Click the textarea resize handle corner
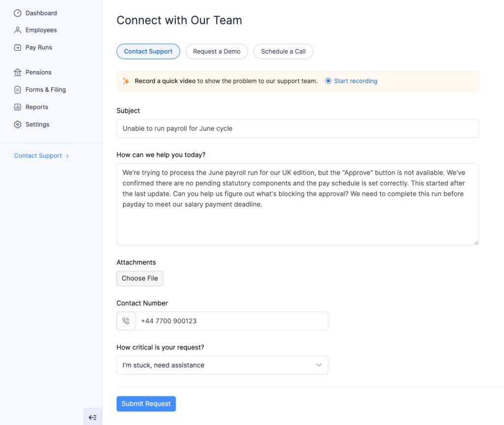504x425 pixels. coord(476,243)
